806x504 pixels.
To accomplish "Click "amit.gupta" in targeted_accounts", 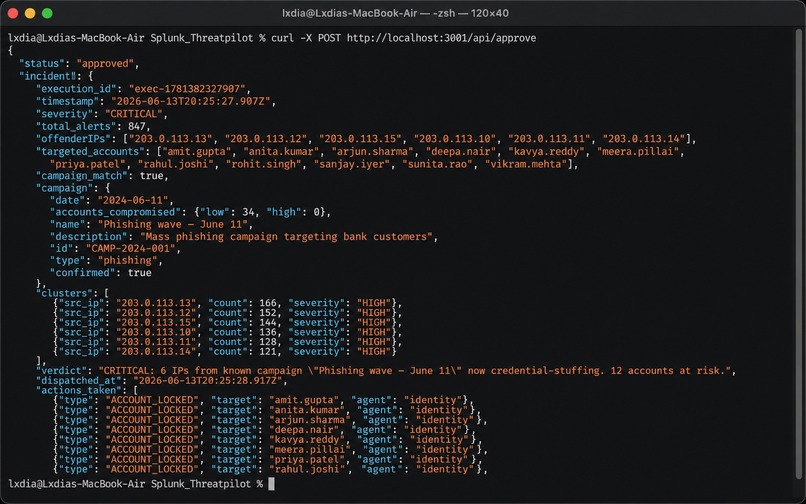I will 196,151.
